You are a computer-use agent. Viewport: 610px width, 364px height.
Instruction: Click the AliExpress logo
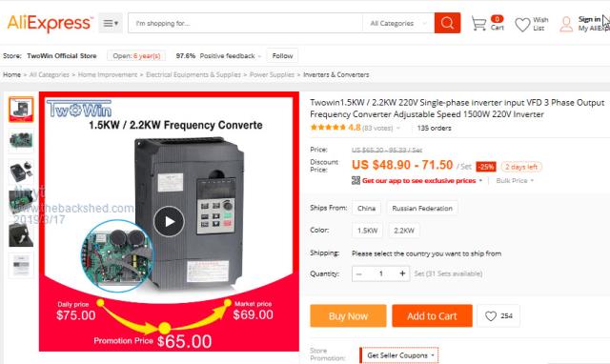(51, 23)
